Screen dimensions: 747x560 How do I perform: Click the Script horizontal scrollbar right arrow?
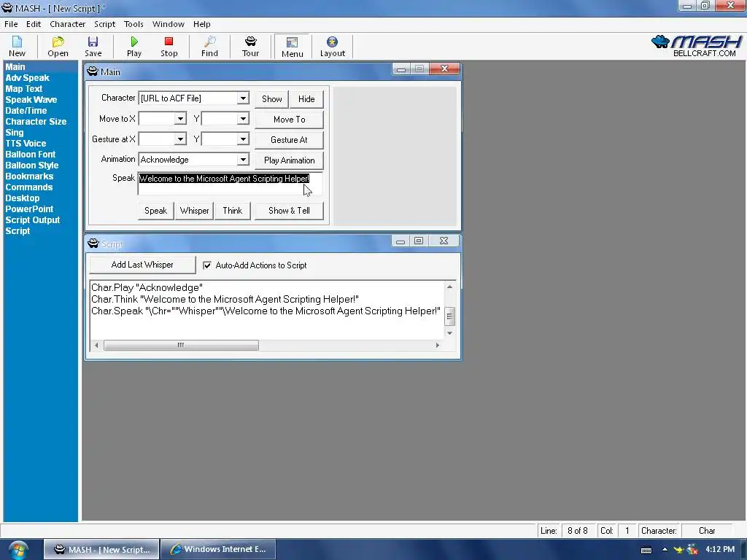[x=438, y=345]
